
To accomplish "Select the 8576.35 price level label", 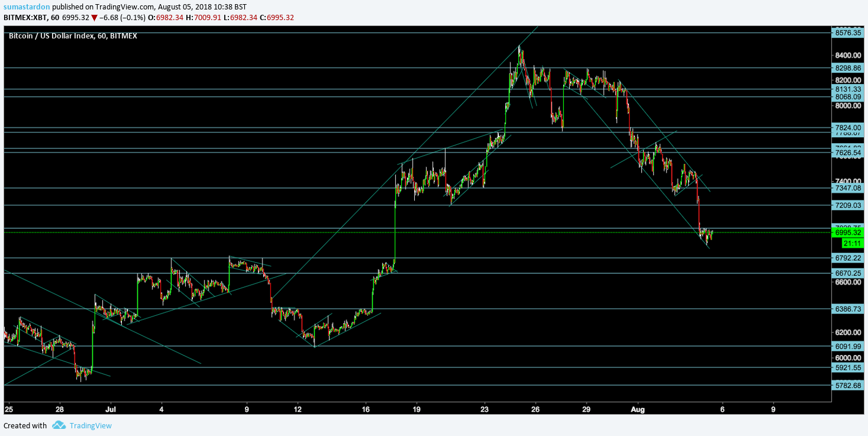I will coord(848,33).
